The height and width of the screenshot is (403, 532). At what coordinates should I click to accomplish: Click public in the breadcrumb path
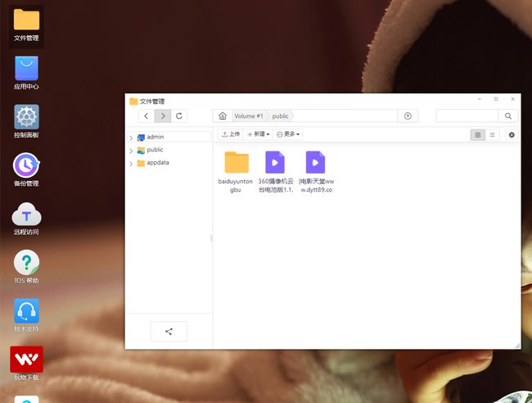click(x=280, y=116)
